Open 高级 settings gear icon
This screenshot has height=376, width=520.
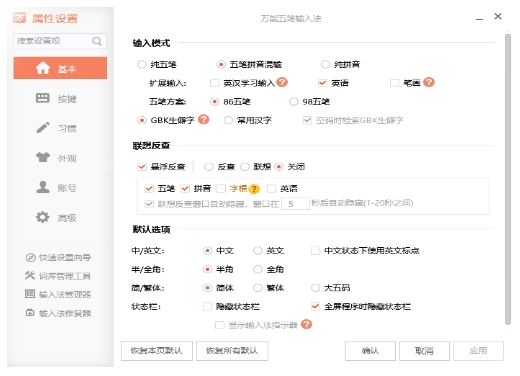coord(43,217)
